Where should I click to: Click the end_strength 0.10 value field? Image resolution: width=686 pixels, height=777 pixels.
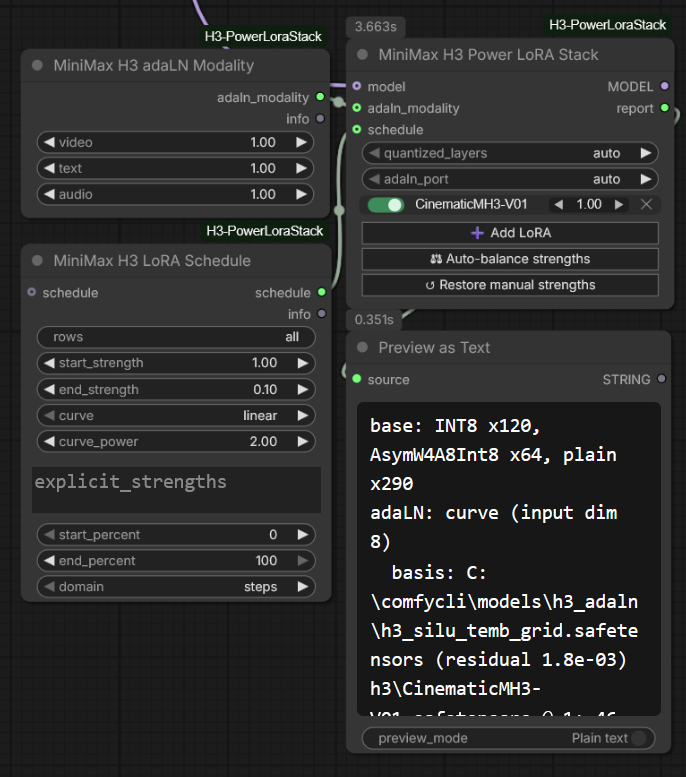[176, 389]
